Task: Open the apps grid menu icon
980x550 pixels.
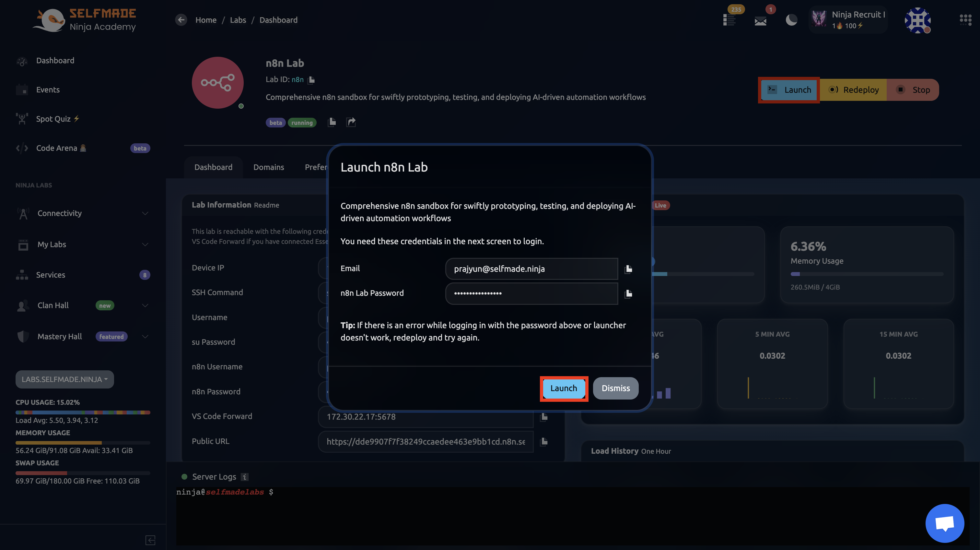Action: coord(965,20)
